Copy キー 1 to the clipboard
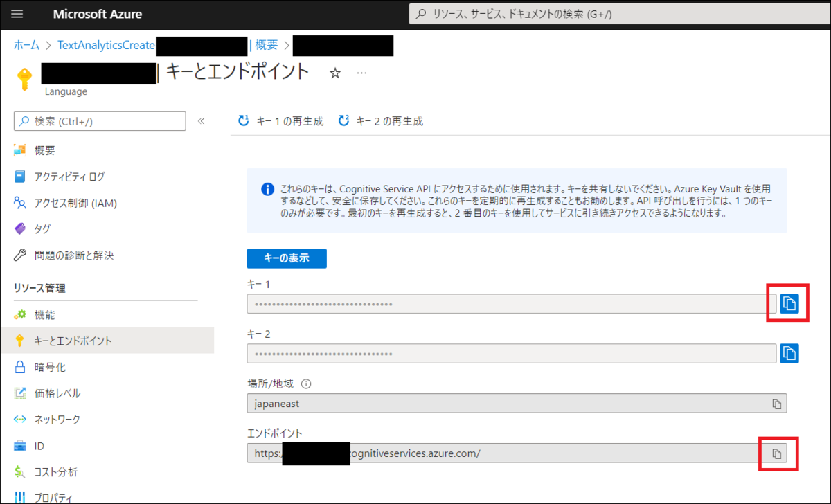 click(789, 303)
